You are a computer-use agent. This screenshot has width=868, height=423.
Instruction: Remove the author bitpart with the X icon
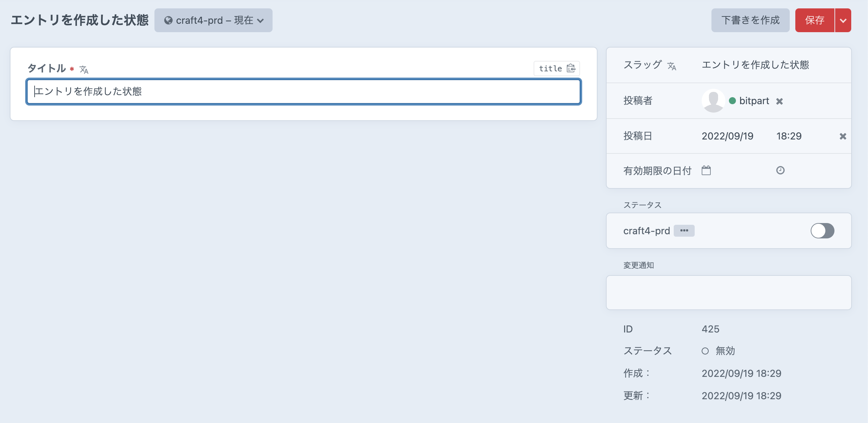point(780,101)
